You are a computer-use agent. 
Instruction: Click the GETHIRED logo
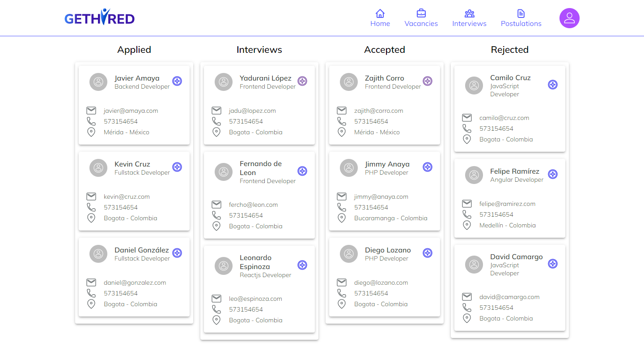[x=99, y=18]
